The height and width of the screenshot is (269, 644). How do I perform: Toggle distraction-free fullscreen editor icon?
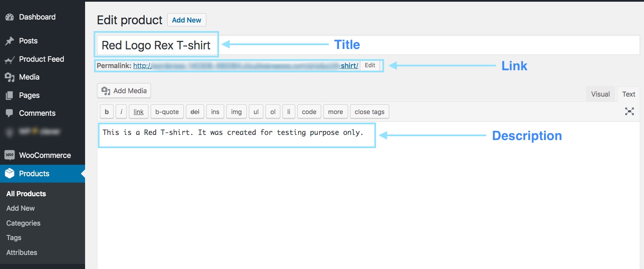tap(630, 112)
